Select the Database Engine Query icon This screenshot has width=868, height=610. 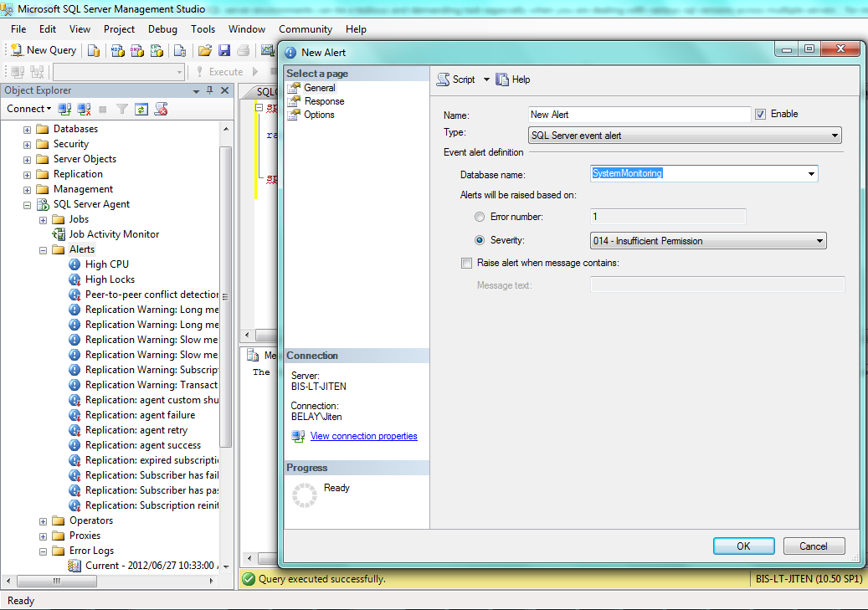pyautogui.click(x=92, y=50)
